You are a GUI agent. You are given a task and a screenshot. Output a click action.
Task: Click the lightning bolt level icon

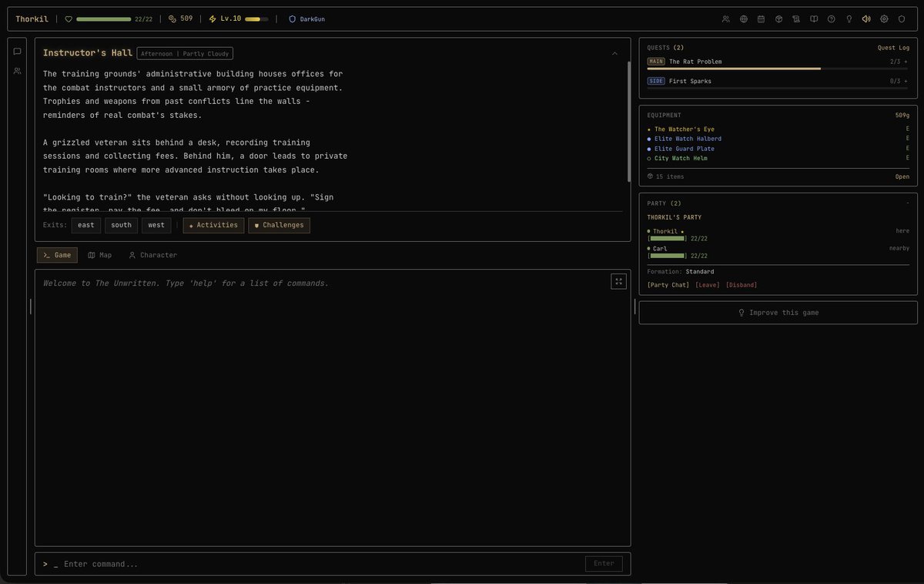tap(213, 18)
